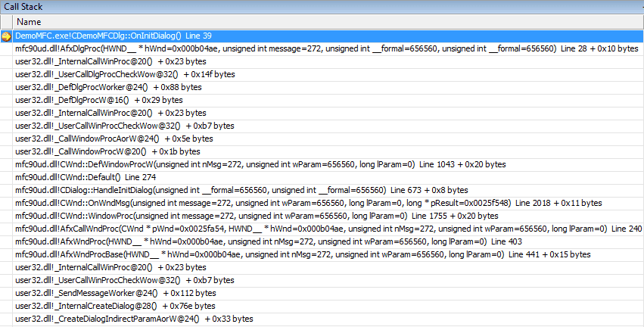Select the _CreateDialogIndirectParamAorW@24() frame
Viewport: 644px width, 327px height.
(328, 319)
